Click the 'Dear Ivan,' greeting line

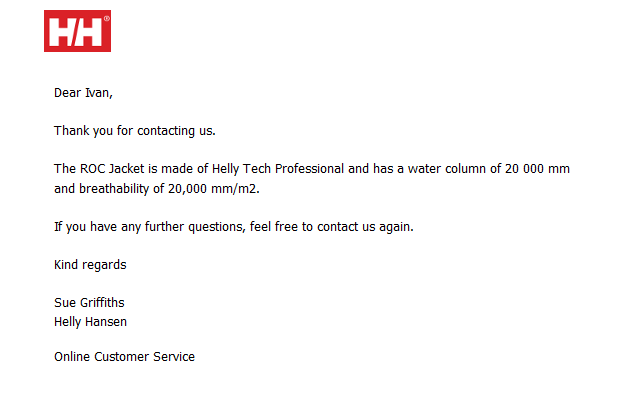(x=83, y=93)
